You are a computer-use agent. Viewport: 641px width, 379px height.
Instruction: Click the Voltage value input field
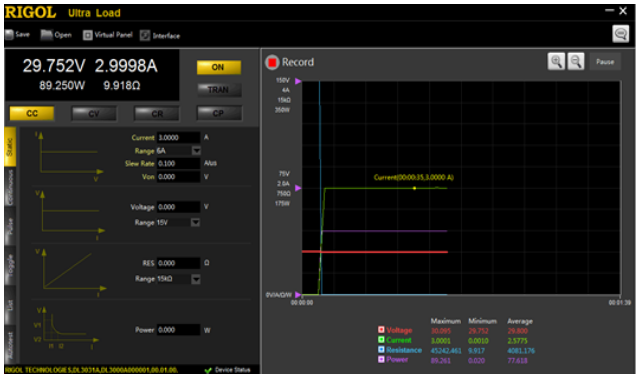tap(179, 207)
